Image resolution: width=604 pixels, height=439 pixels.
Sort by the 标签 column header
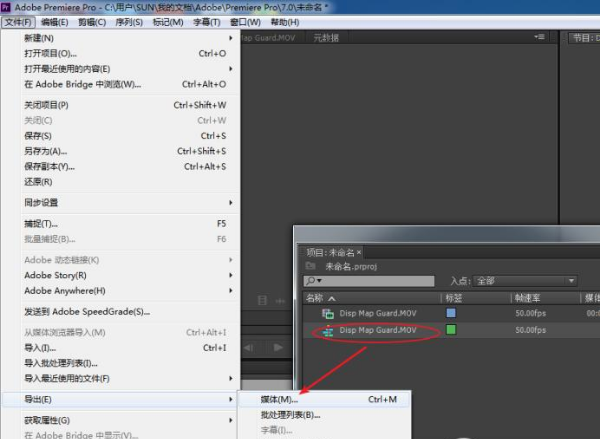point(454,298)
